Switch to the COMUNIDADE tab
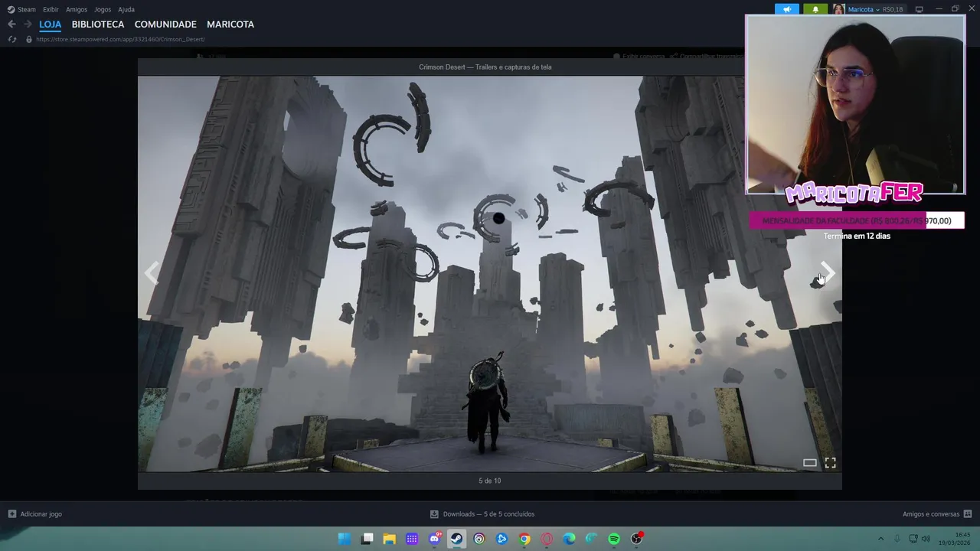Image resolution: width=980 pixels, height=551 pixels. [165, 24]
